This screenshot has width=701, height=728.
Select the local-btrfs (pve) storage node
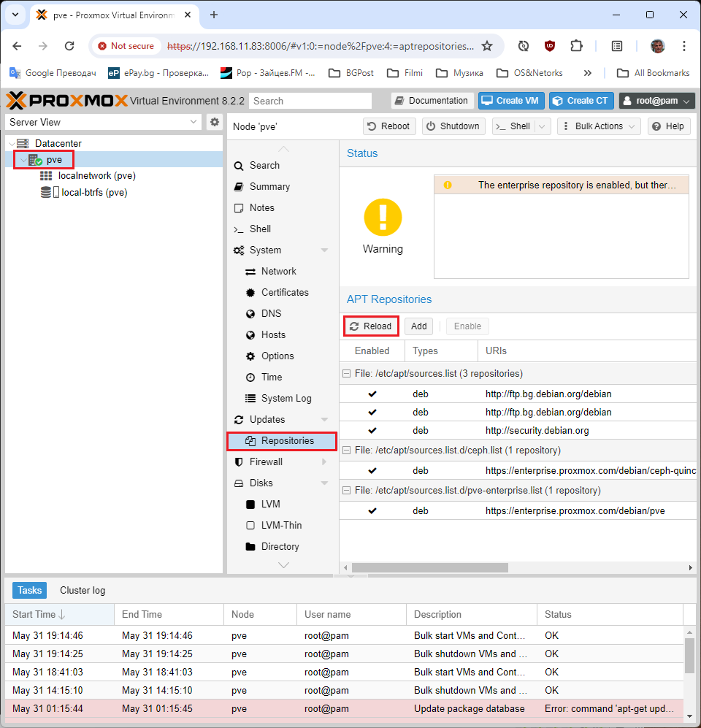(x=94, y=192)
